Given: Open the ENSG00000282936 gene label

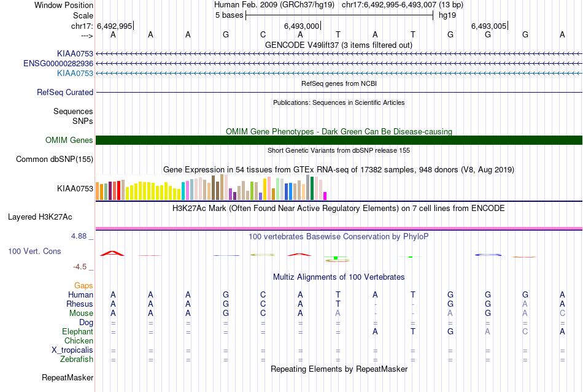Looking at the screenshot, I should 58,64.
